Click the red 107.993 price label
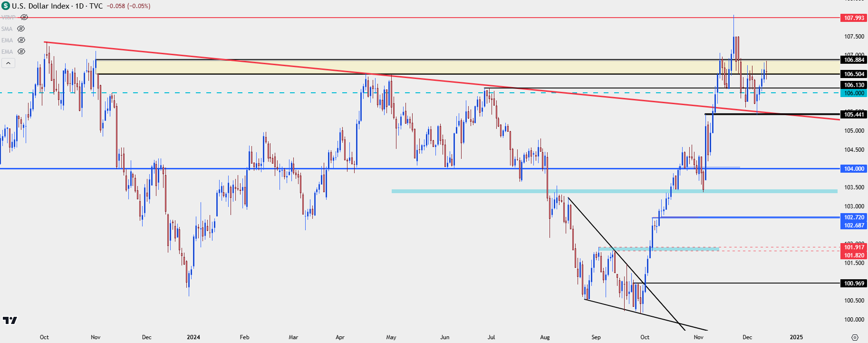Viewport: 868px width, 343px height. 854,18
